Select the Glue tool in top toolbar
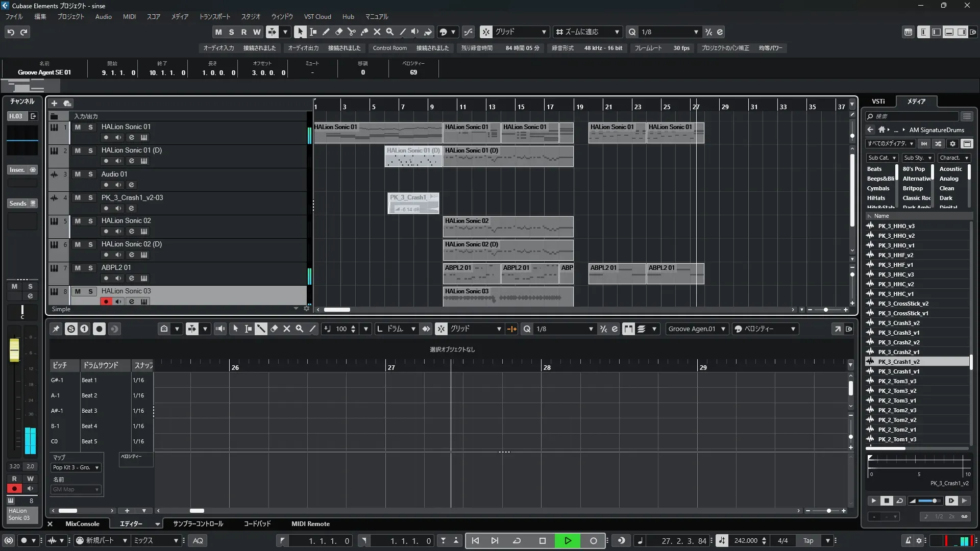The height and width of the screenshot is (551, 980). coord(364,32)
